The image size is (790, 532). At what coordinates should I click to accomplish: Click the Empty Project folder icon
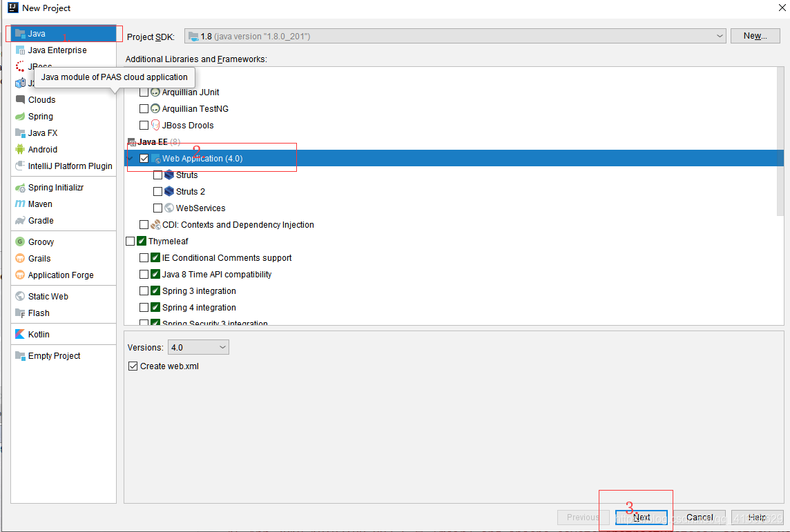[20, 356]
